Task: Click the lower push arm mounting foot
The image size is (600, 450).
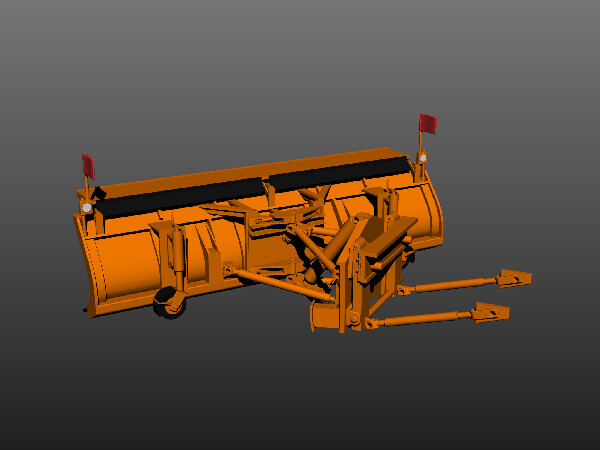Action: click(x=491, y=312)
